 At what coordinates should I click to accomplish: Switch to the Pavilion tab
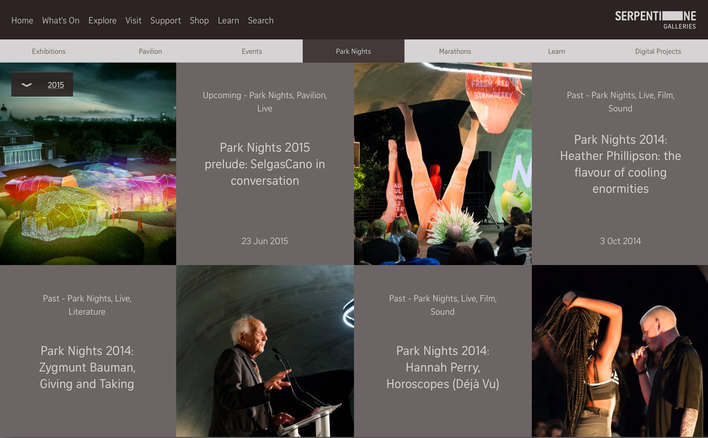[150, 51]
